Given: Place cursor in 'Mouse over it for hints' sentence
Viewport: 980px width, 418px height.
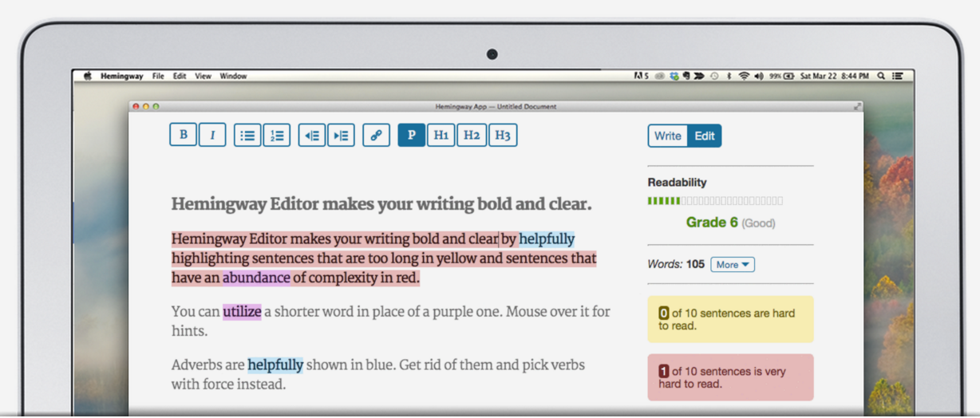Looking at the screenshot, I should click(x=391, y=321).
